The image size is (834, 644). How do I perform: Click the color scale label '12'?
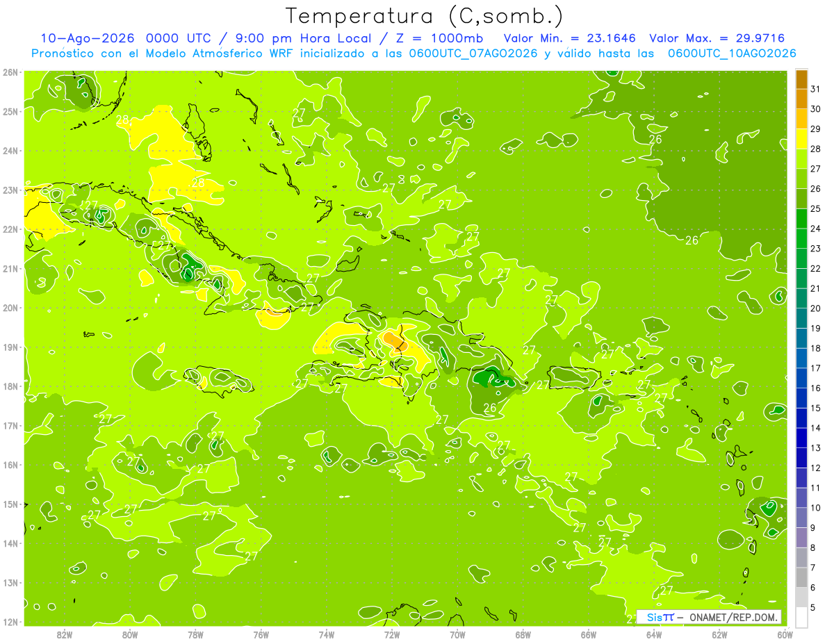[x=815, y=468]
